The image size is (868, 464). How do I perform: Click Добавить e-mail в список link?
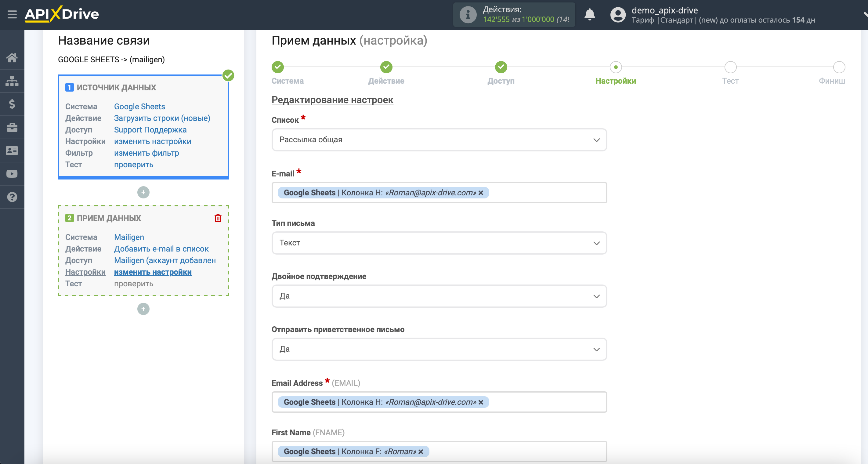tap(161, 249)
